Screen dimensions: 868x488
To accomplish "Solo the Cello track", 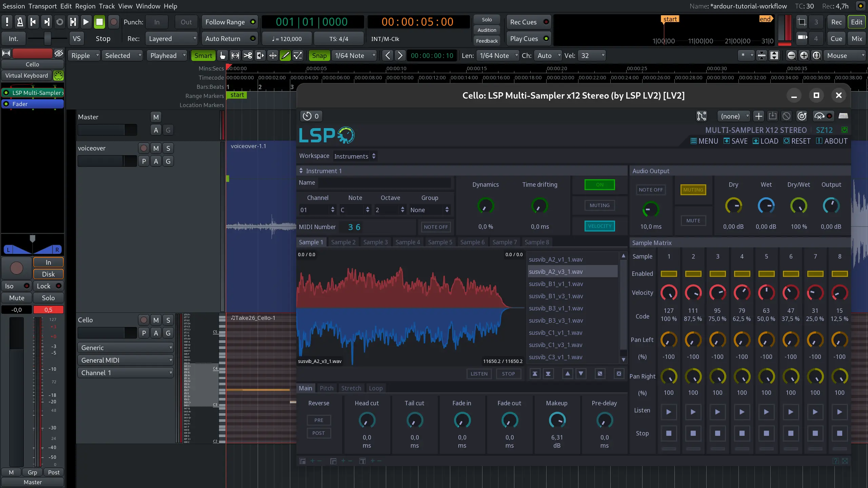I will 168,320.
